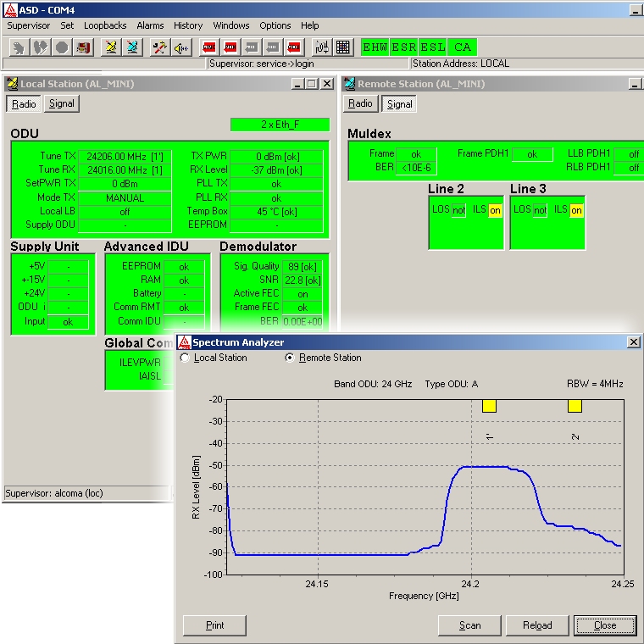Switch to Signal tab in Remote Station
Image resolution: width=644 pixels, height=644 pixels.
[x=399, y=104]
